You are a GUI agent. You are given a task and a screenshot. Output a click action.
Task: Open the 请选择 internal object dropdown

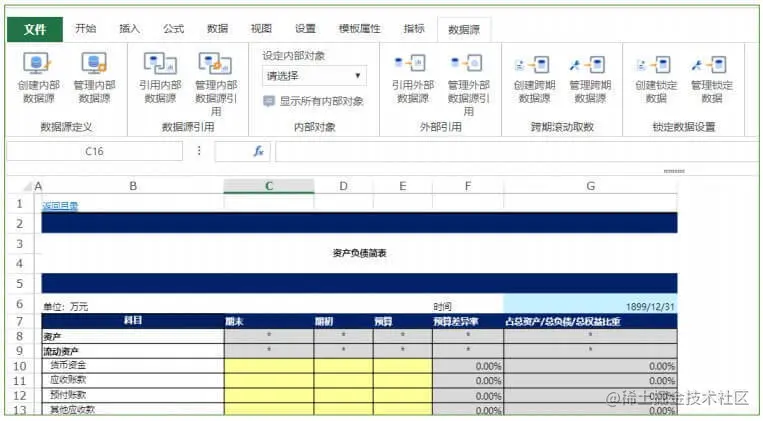pos(314,76)
